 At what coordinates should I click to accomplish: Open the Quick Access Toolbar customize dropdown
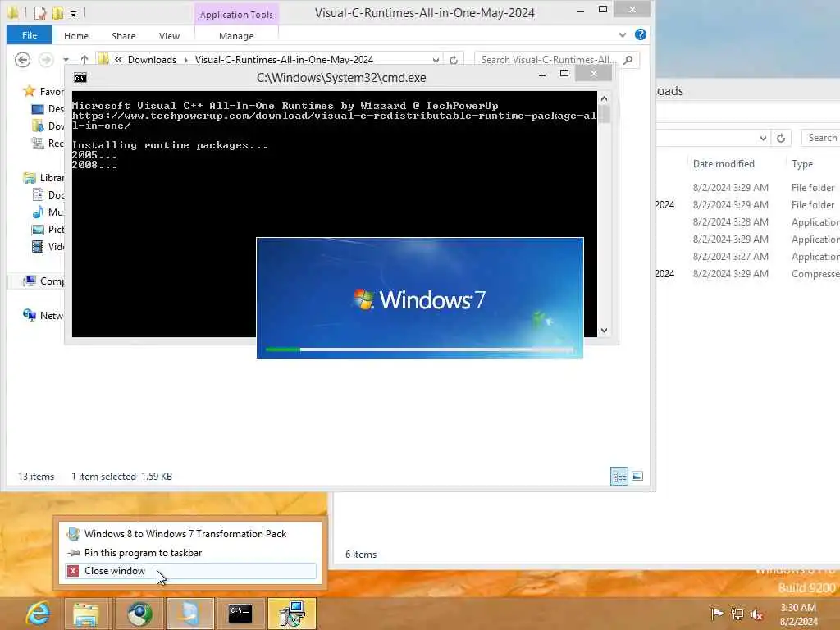(x=73, y=13)
